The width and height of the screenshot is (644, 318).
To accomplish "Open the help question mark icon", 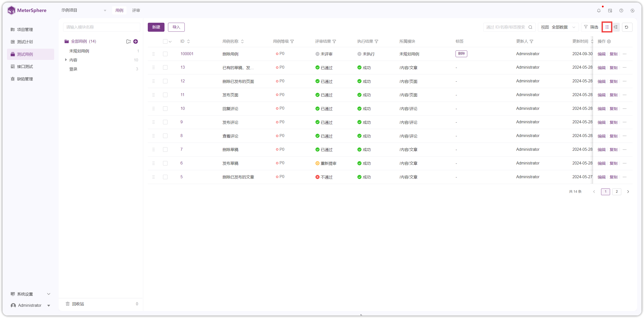I will pyautogui.click(x=621, y=10).
